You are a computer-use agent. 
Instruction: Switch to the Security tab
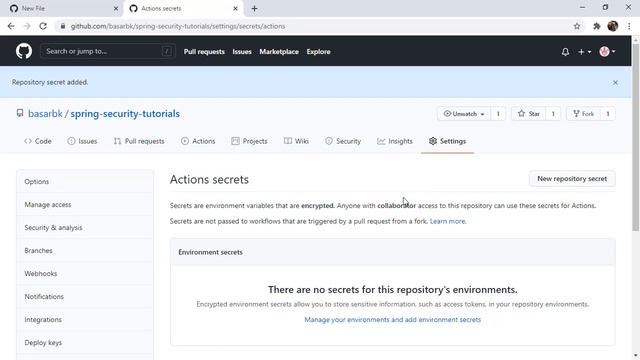[x=343, y=141]
